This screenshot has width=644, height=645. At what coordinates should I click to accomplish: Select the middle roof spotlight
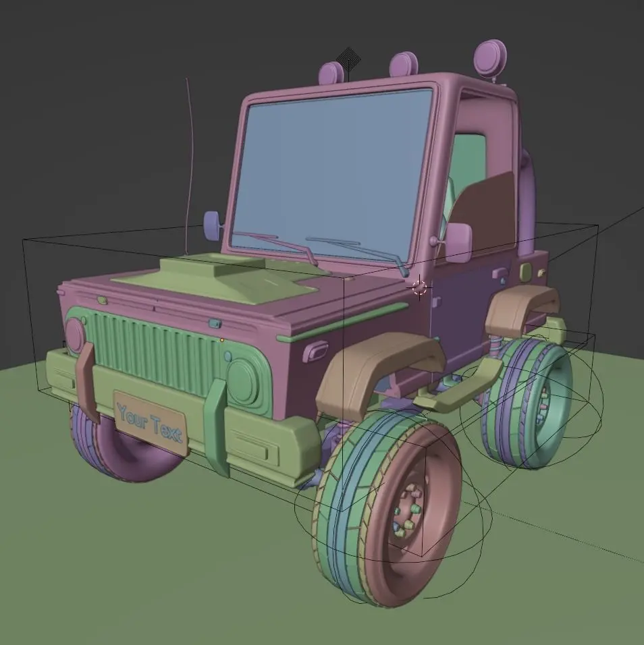[404, 65]
